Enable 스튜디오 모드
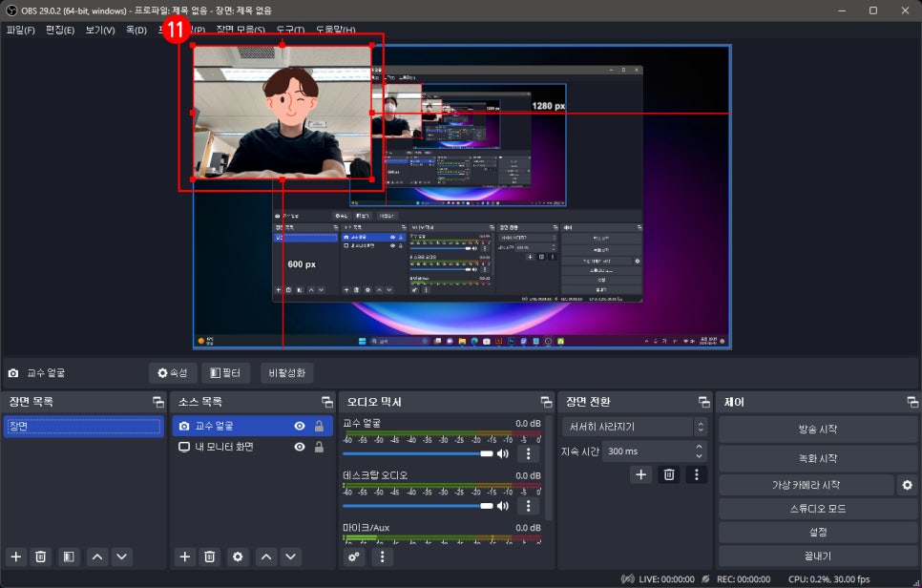922x588 pixels. coord(818,509)
